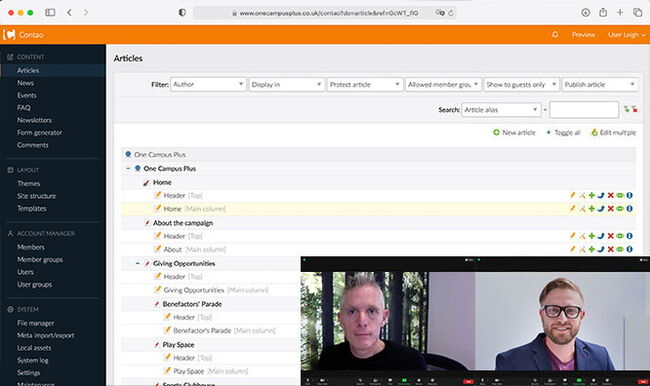Collapse the Giving Opportunities page node

pyautogui.click(x=138, y=263)
